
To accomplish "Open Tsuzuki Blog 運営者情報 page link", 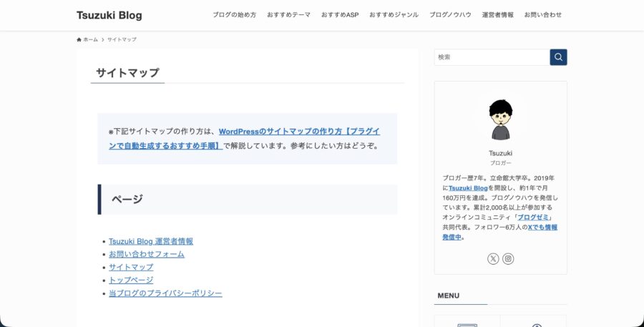I will 151,241.
